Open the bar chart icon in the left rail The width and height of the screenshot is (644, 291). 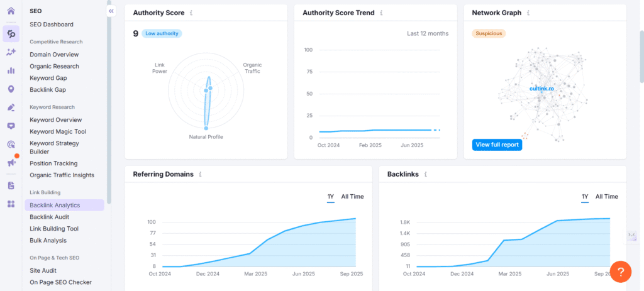[11, 70]
